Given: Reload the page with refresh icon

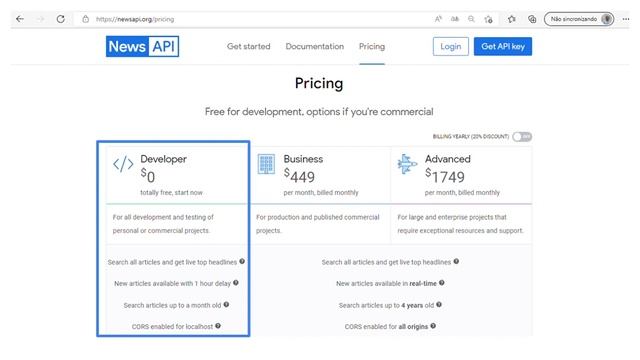Looking at the screenshot, I should pyautogui.click(x=60, y=19).
